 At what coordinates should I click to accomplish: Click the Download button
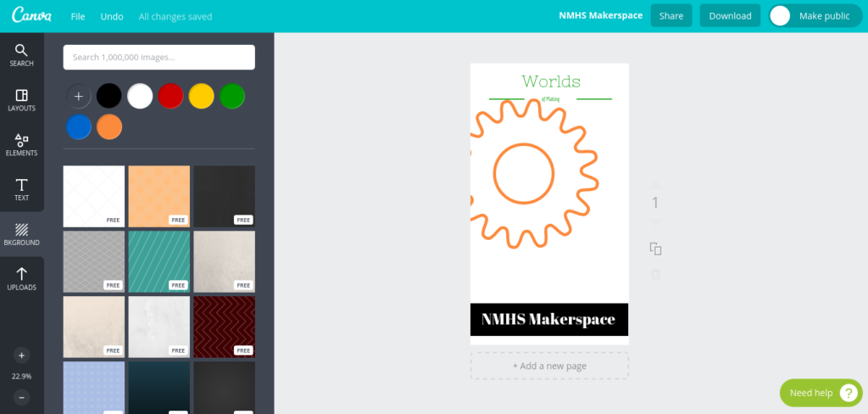pos(730,16)
